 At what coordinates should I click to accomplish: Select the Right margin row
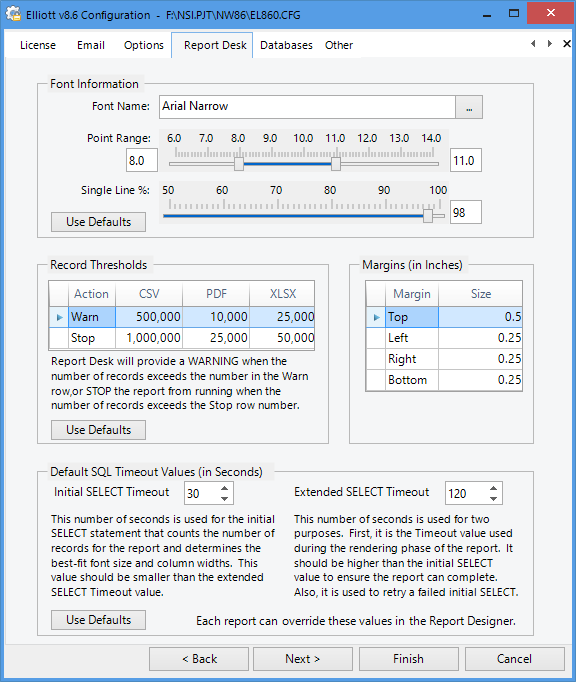click(444, 359)
